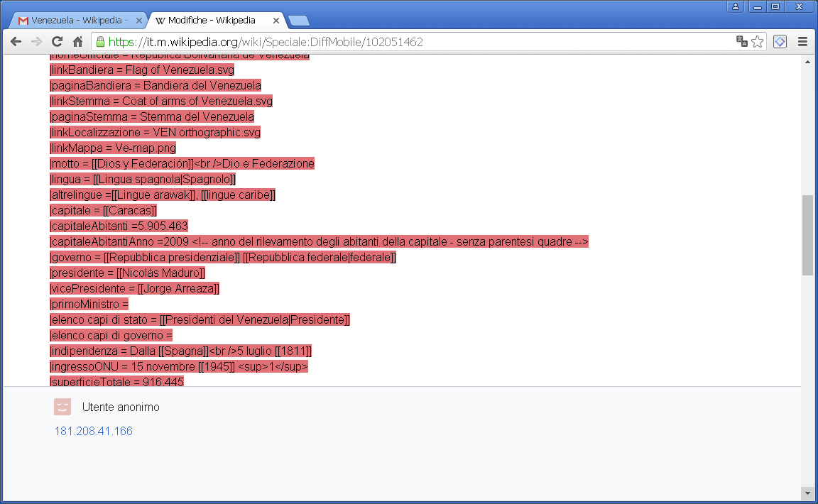Focus the address bar URL field
The width and height of the screenshot is (818, 504).
(x=412, y=42)
